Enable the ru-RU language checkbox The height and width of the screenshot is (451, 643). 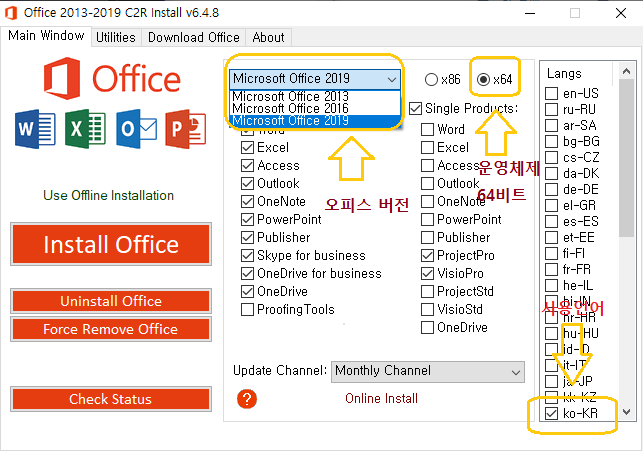click(x=552, y=109)
